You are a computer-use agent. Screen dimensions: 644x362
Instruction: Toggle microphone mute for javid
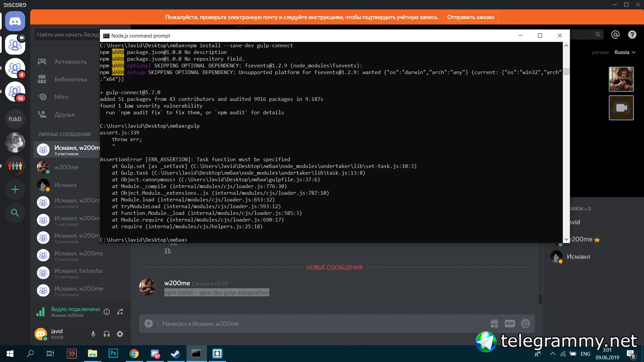[x=93, y=334]
